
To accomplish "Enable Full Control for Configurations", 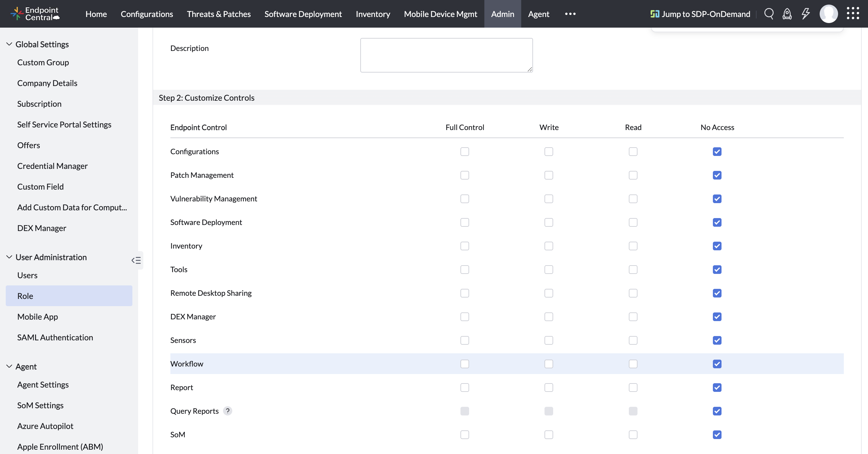I will click(x=465, y=152).
